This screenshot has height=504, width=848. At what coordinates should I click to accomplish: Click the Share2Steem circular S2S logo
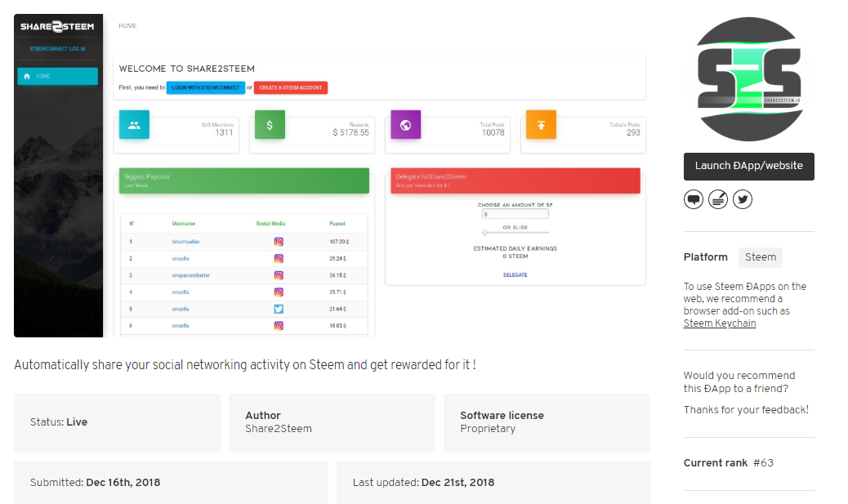pyautogui.click(x=749, y=79)
